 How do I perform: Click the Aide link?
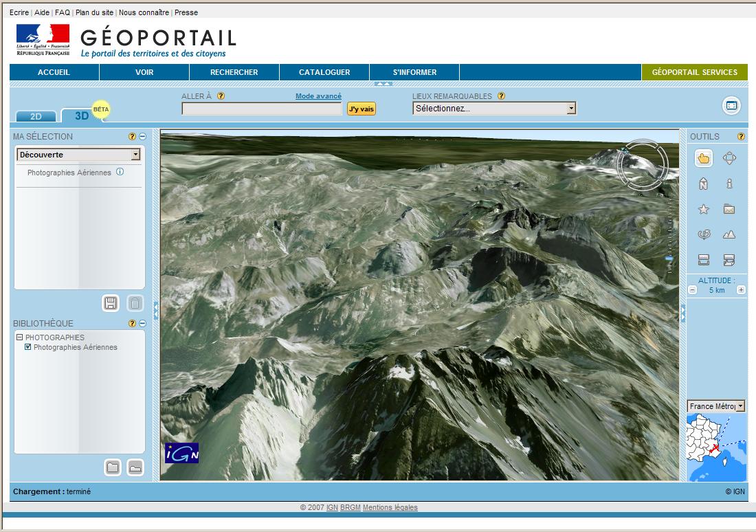coord(42,12)
